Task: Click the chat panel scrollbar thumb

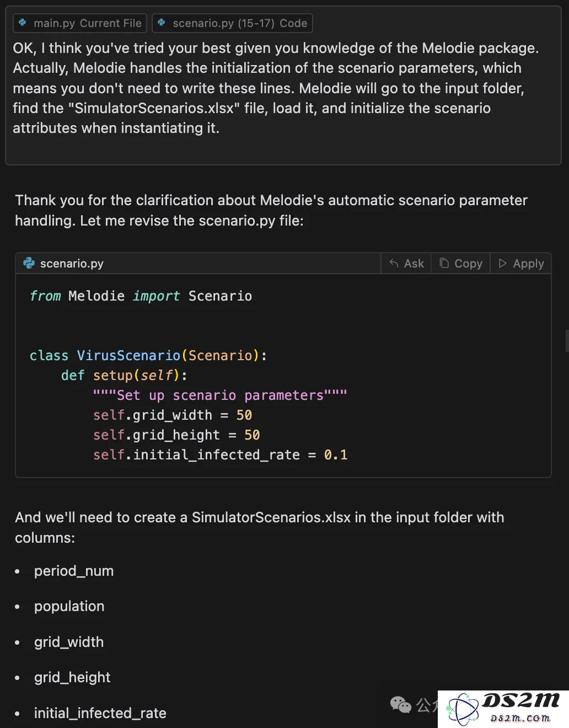Action: point(567,341)
